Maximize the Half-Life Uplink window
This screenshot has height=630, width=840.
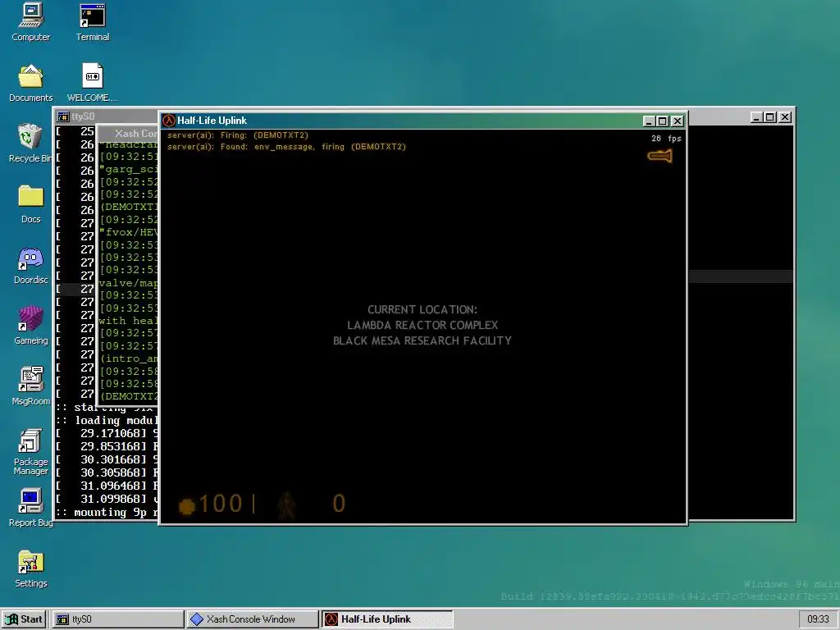click(x=663, y=121)
